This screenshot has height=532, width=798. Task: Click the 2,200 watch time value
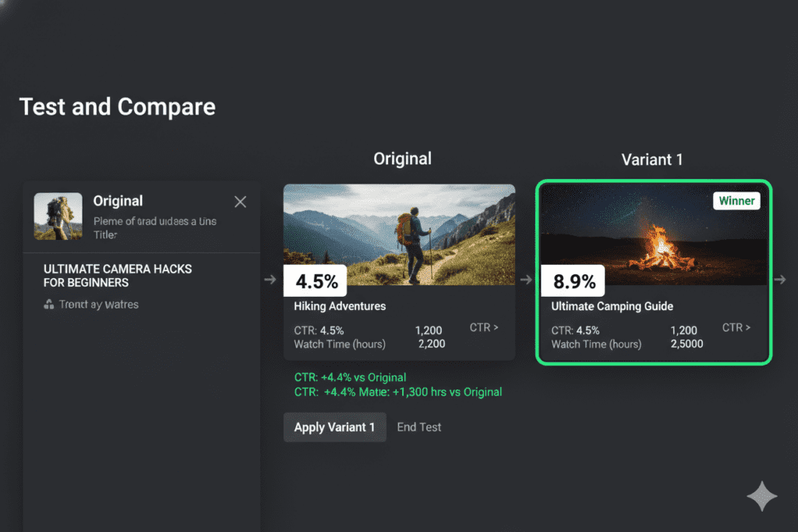point(432,344)
